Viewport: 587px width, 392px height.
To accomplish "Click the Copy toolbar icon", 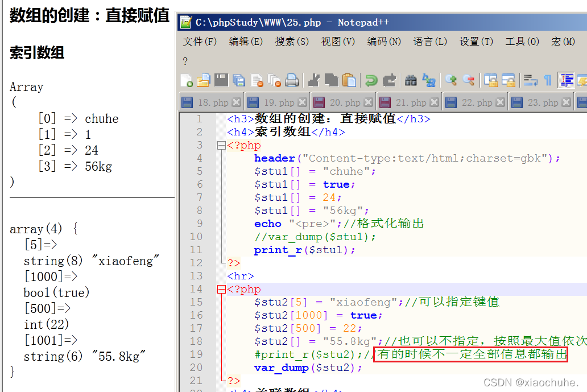I will [x=331, y=80].
